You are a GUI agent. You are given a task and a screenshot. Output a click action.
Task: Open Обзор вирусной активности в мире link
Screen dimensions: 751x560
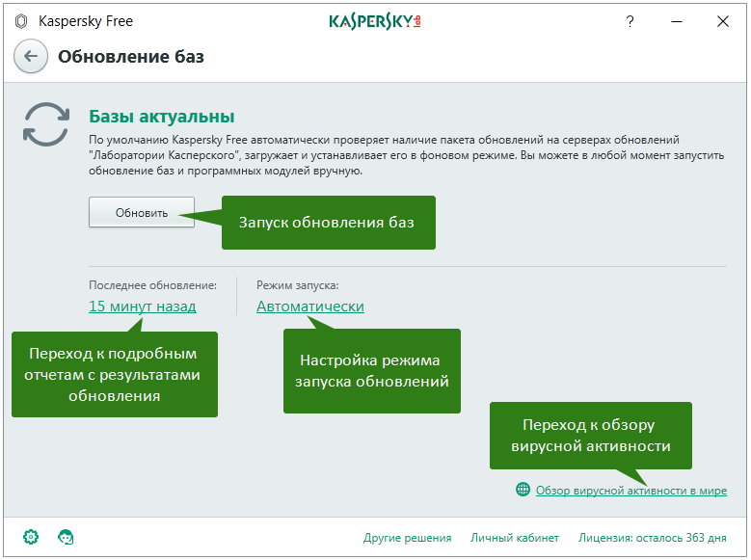(x=631, y=491)
